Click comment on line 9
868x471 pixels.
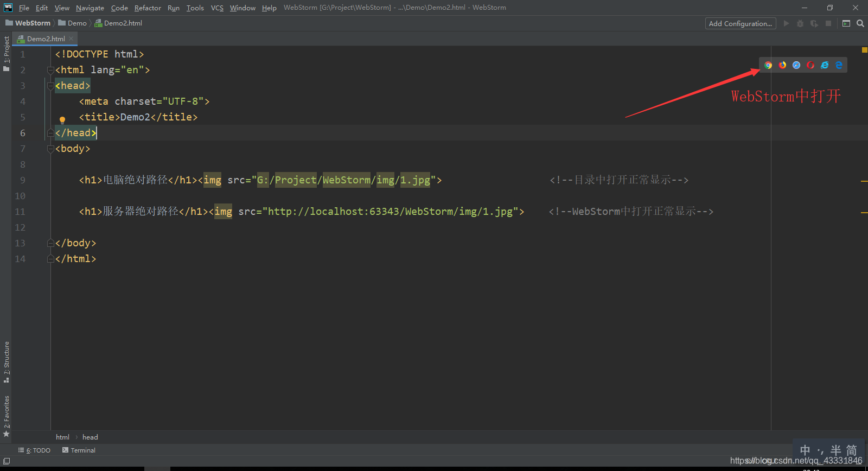click(x=619, y=180)
